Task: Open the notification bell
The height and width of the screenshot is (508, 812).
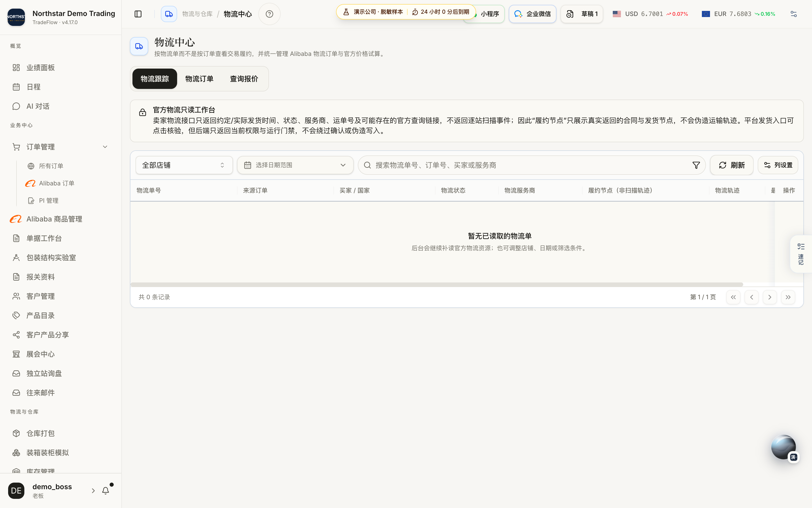Action: click(x=105, y=490)
